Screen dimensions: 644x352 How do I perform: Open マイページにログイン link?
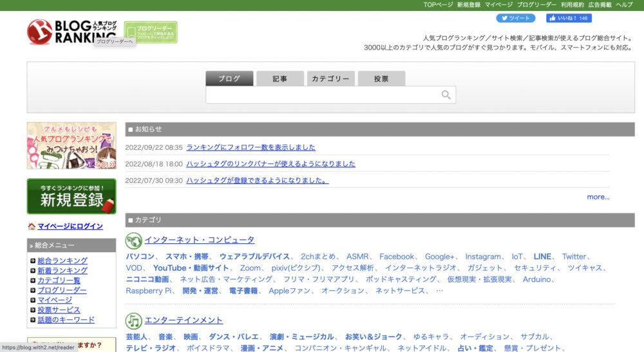[x=70, y=226]
